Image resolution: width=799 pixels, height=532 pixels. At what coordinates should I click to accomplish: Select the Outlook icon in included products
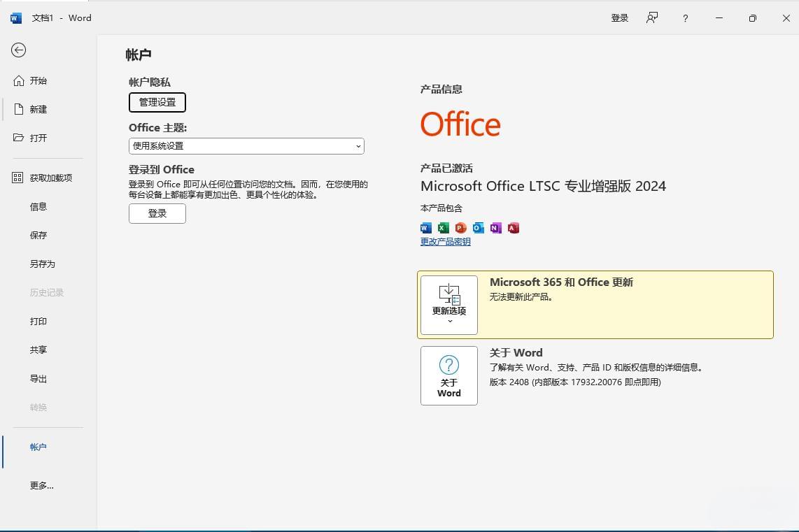478,228
